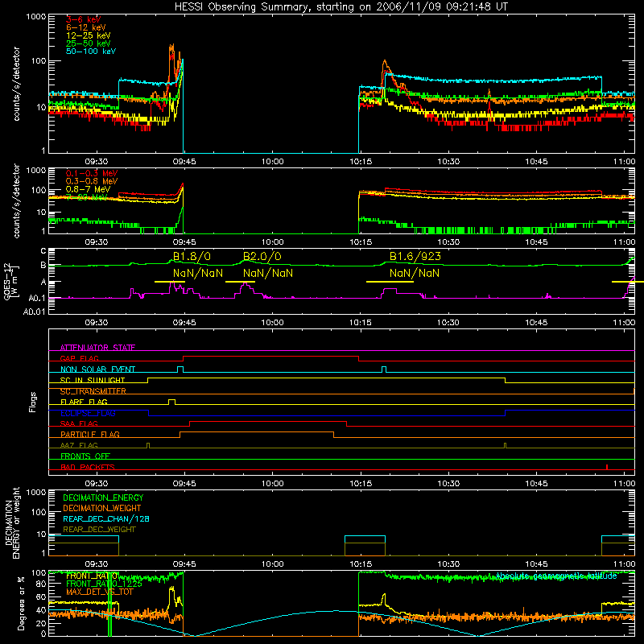This screenshot has height=644, width=644.
Task: Click the DECIMATION_WEIGHT legend label
Action: (102, 508)
